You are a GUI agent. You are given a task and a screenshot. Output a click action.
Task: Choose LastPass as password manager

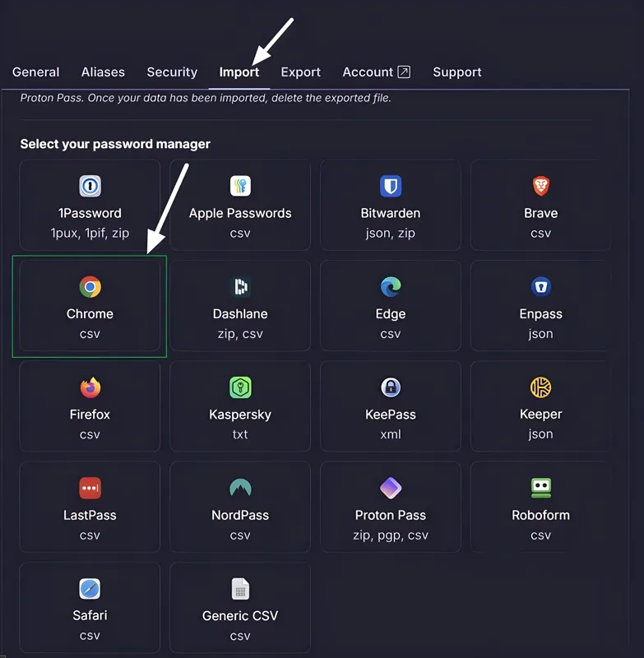click(90, 507)
